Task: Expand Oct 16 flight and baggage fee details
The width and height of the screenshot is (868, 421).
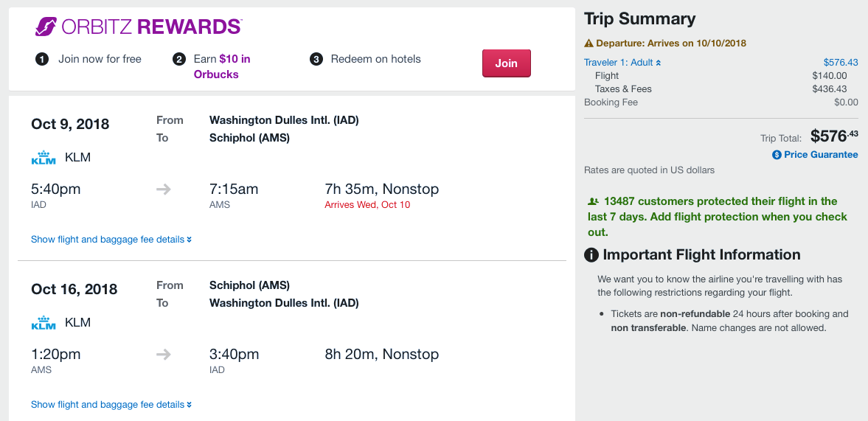Action: tap(111, 405)
